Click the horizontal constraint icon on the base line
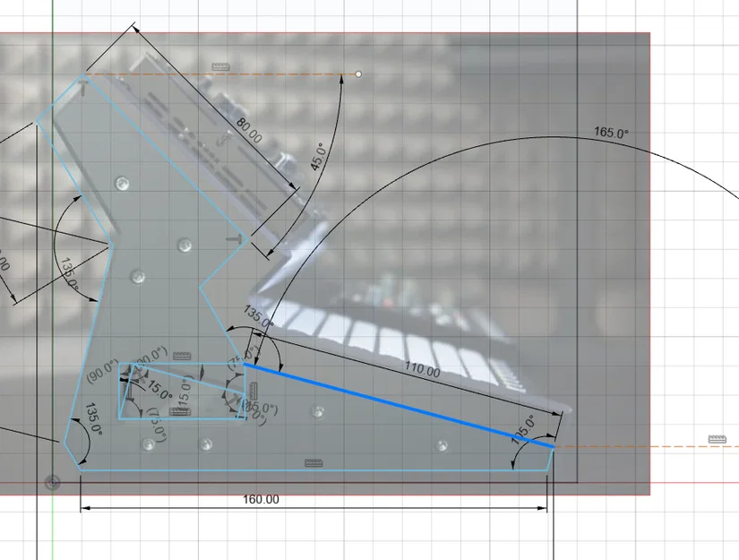The width and height of the screenshot is (739, 560). point(314,463)
